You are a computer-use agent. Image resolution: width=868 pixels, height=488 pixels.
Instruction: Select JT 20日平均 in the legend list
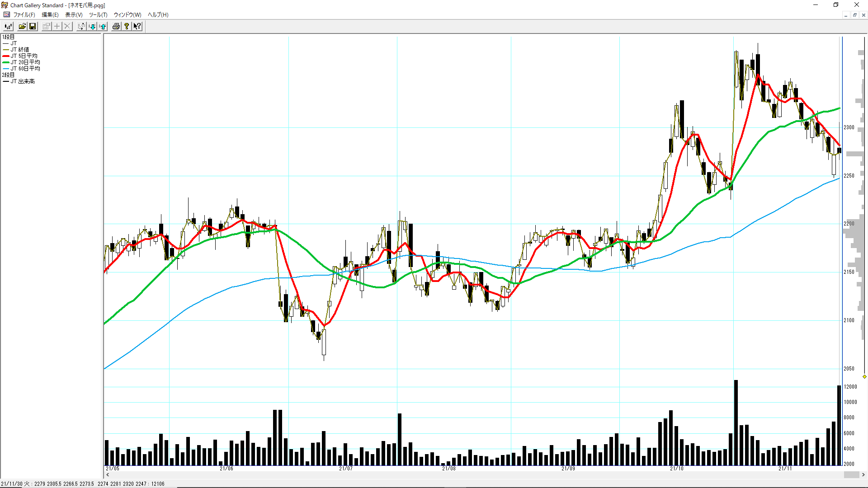pyautogui.click(x=25, y=62)
